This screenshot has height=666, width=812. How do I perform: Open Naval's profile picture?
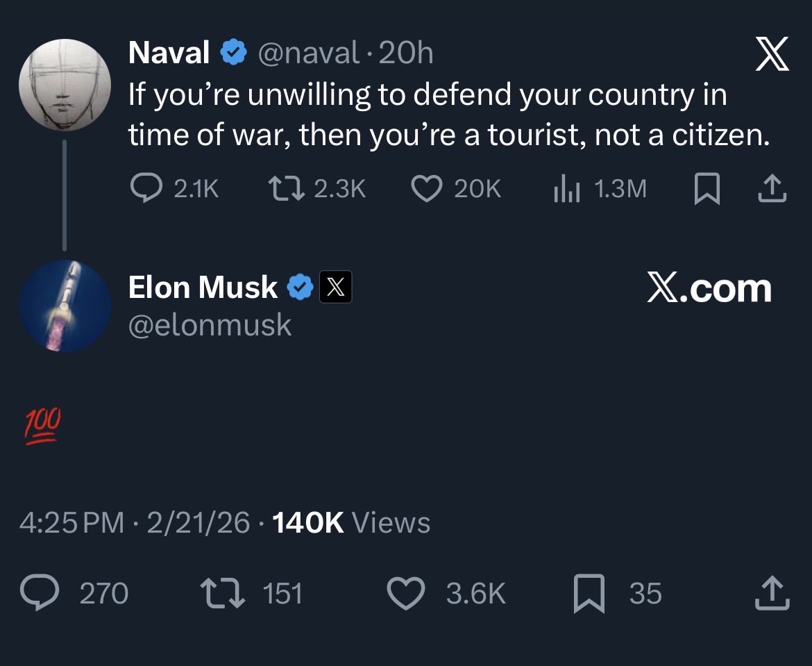(x=65, y=85)
